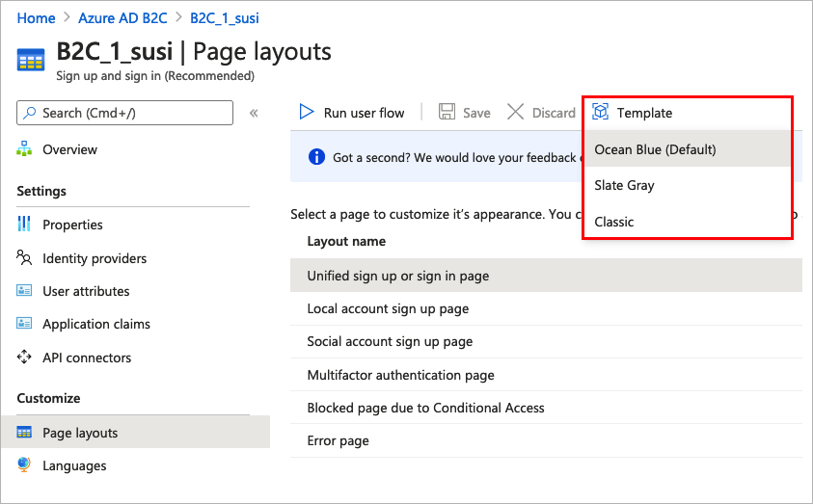This screenshot has height=504, width=813.
Task: Collapse the sidebar with the double chevron
Action: pyautogui.click(x=254, y=113)
